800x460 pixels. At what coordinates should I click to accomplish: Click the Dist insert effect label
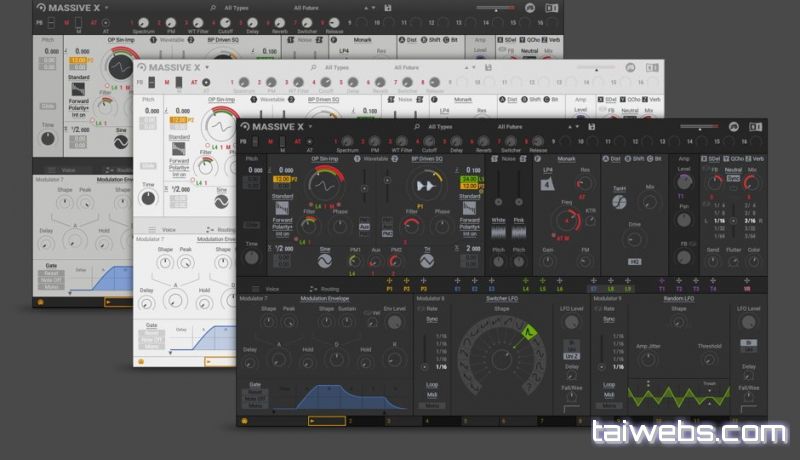pos(614,158)
